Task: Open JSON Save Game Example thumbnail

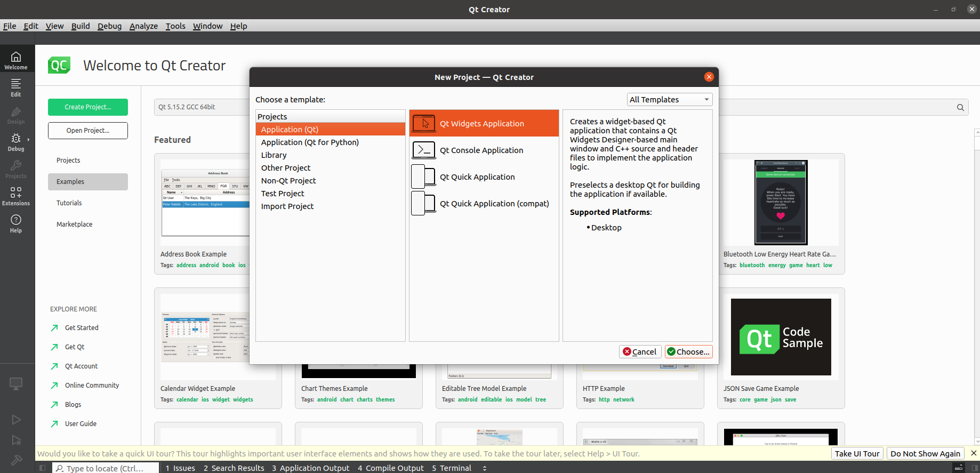Action: [781, 337]
